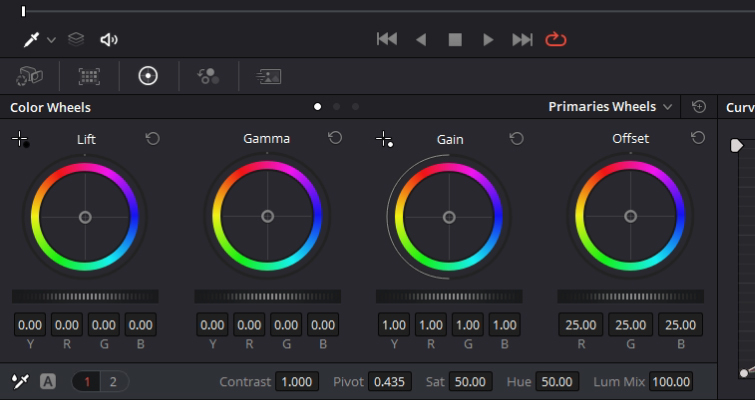Reset the Offset wheel

pyautogui.click(x=698, y=138)
